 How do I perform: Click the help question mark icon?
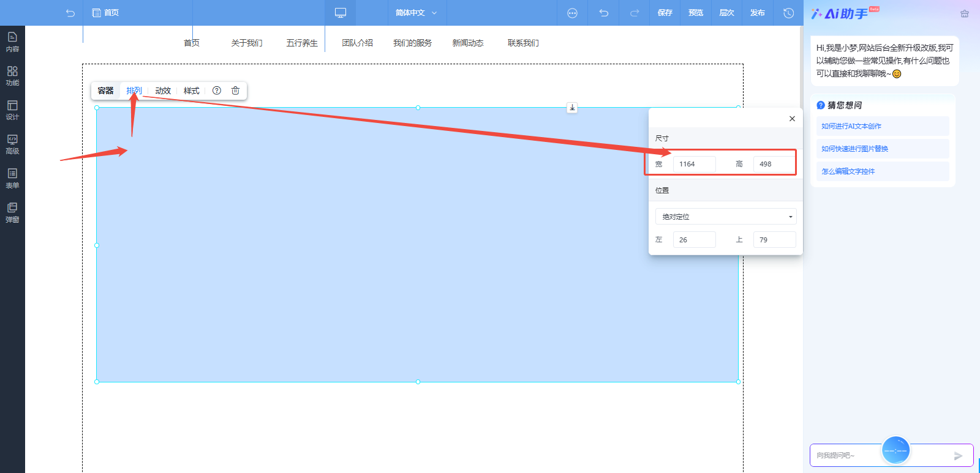click(217, 91)
